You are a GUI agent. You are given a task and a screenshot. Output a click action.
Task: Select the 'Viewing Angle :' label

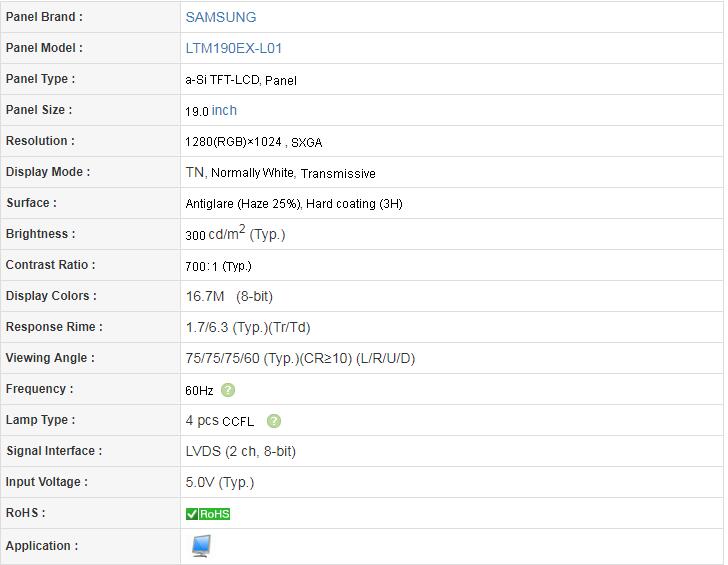[50, 358]
